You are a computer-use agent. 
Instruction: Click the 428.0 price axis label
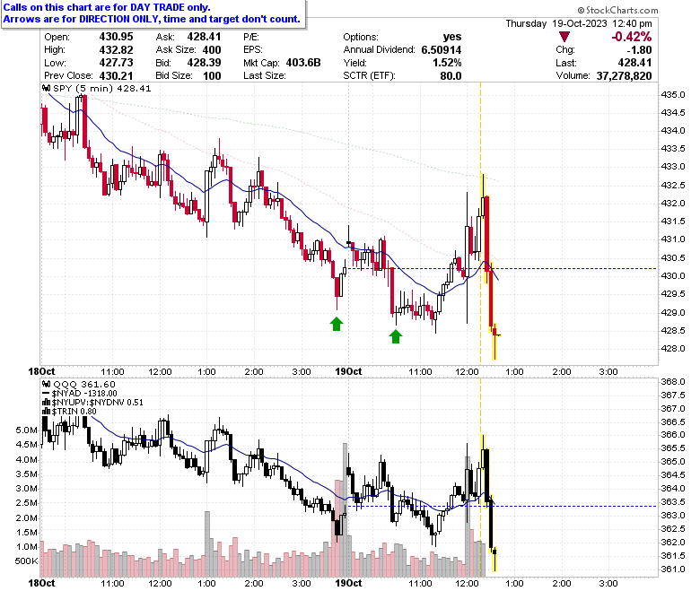(673, 348)
